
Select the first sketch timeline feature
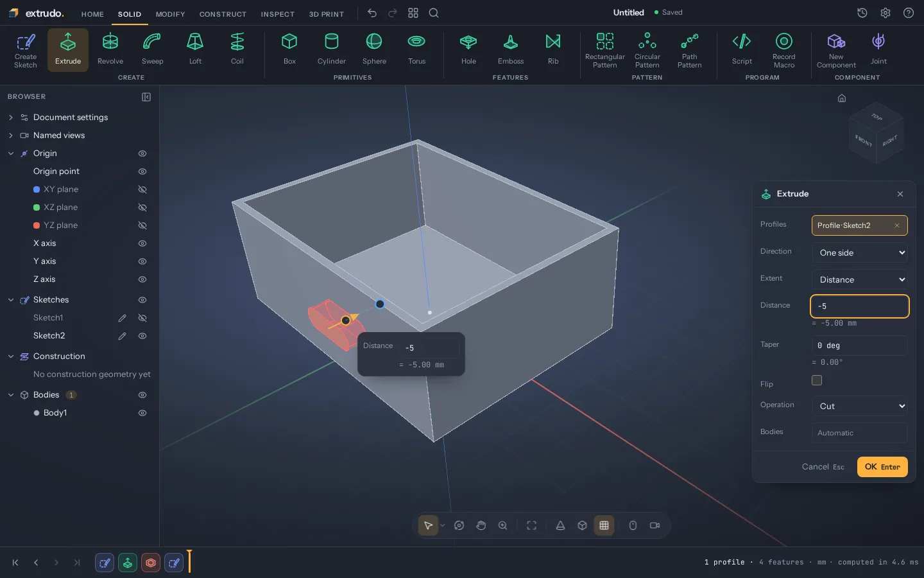pyautogui.click(x=105, y=563)
